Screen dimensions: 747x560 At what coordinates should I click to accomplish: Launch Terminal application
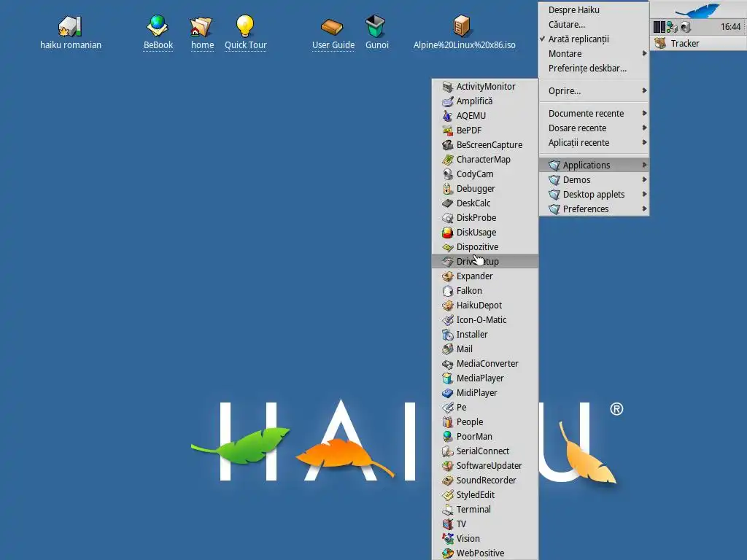coord(485,510)
